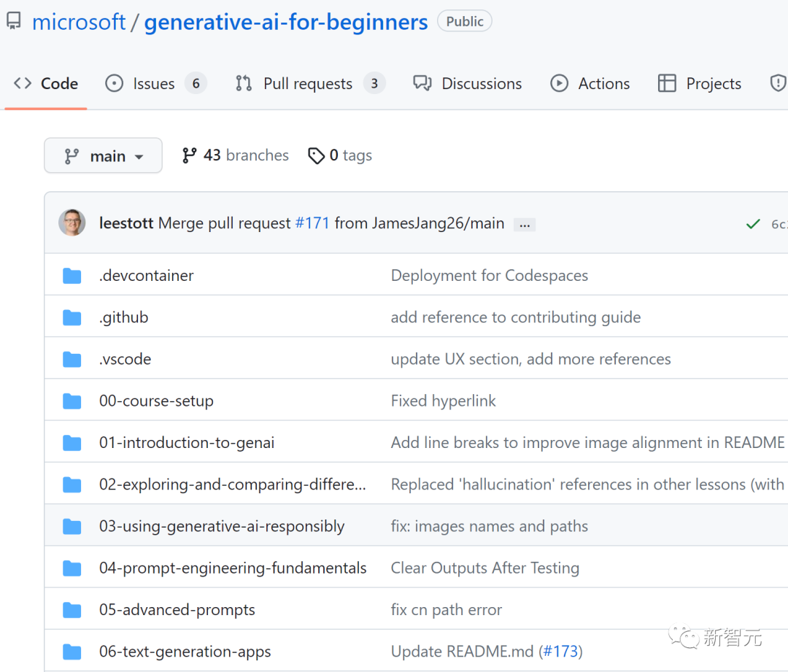This screenshot has width=788, height=672.
Task: Open the microsoft organization link
Action: pos(79,22)
